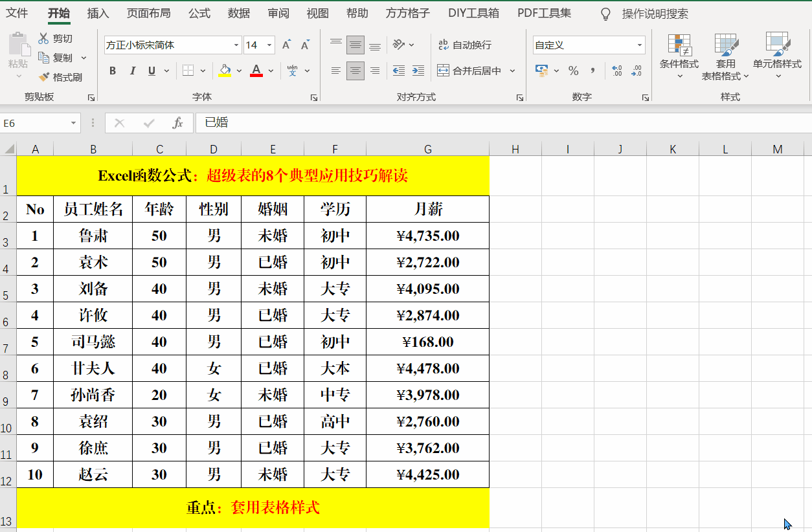Screen dimensions: 812x532
Task: Toggle top vertical alignment
Action: [335, 45]
